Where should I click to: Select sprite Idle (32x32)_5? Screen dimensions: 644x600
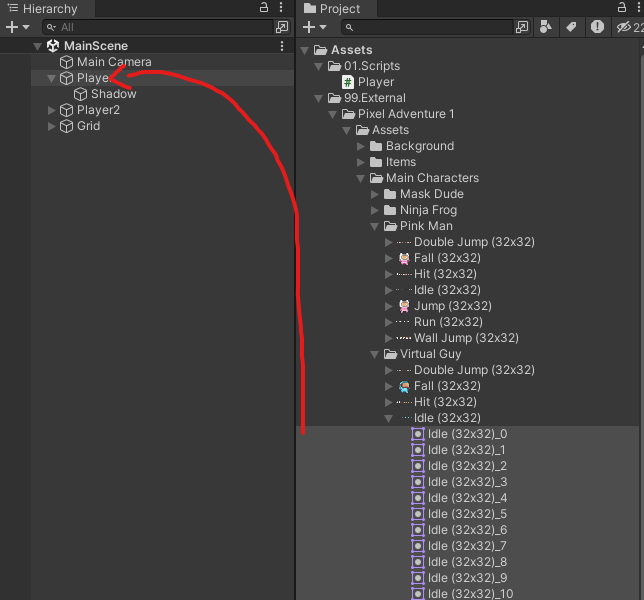click(x=467, y=515)
